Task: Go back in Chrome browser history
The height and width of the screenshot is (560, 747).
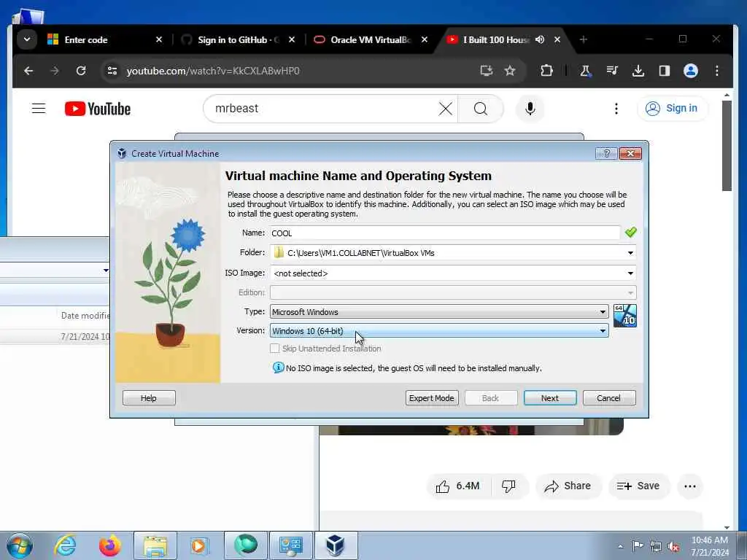Action: [x=28, y=71]
